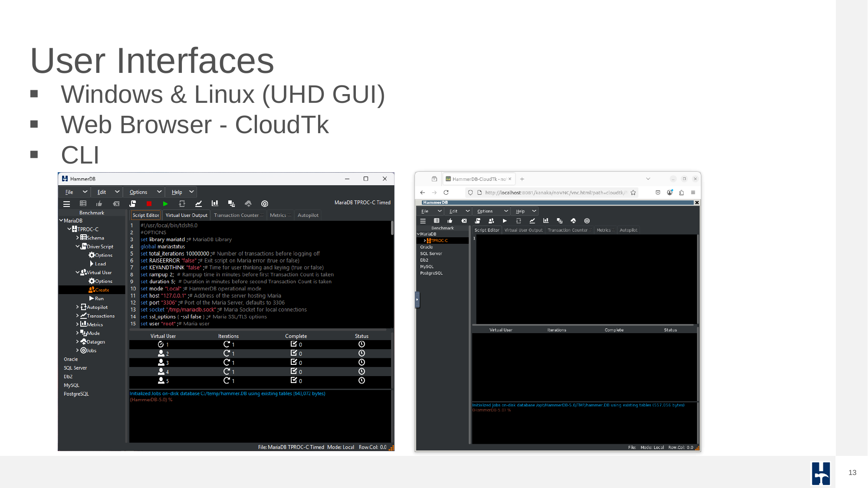
Task: Click the red stop button in the desktop toolbar
Action: tap(149, 203)
